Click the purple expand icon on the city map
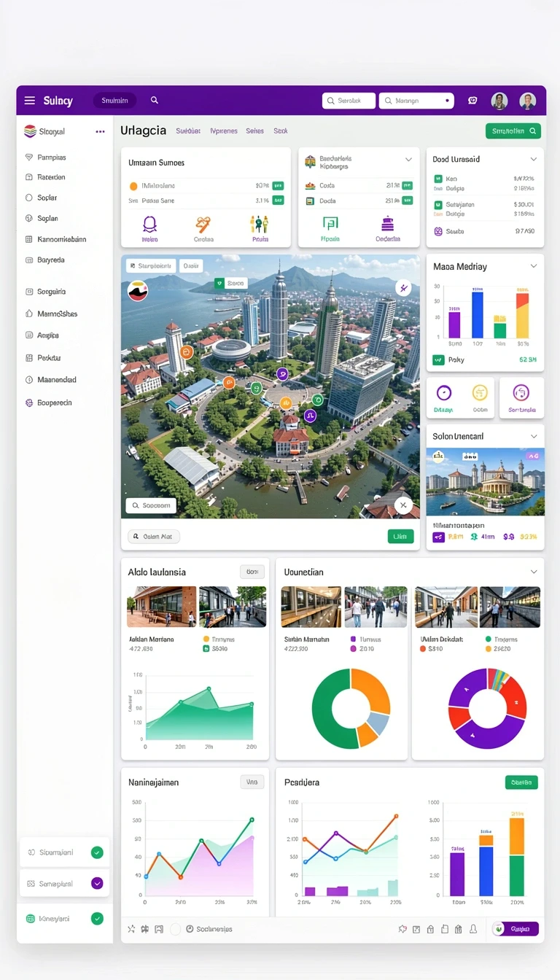The image size is (560, 980). [403, 288]
